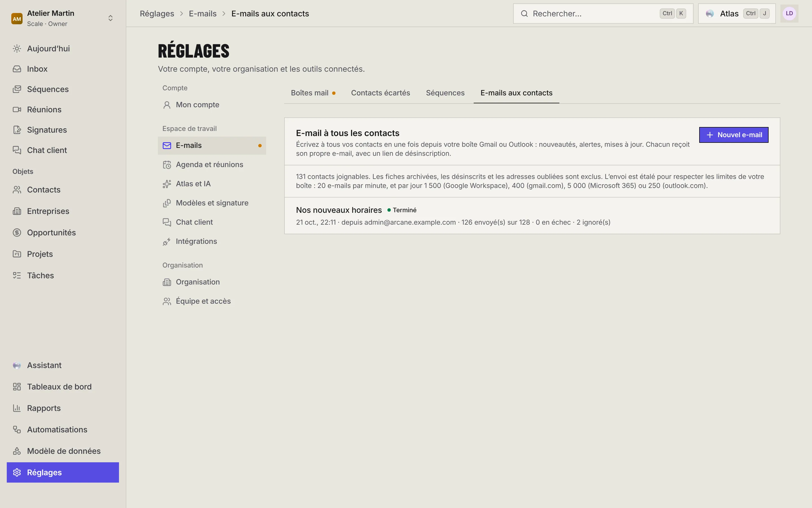This screenshot has height=508, width=812.
Task: Open the Assistant in sidebar
Action: click(x=63, y=365)
